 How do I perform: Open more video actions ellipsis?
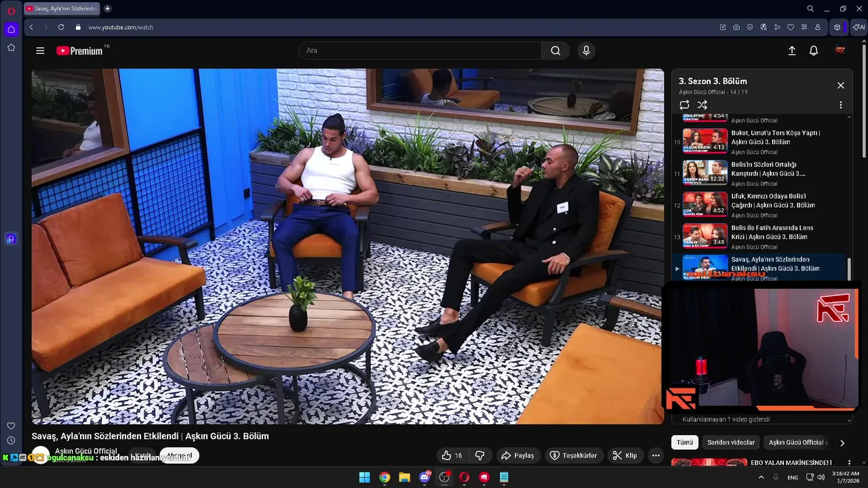(x=656, y=455)
